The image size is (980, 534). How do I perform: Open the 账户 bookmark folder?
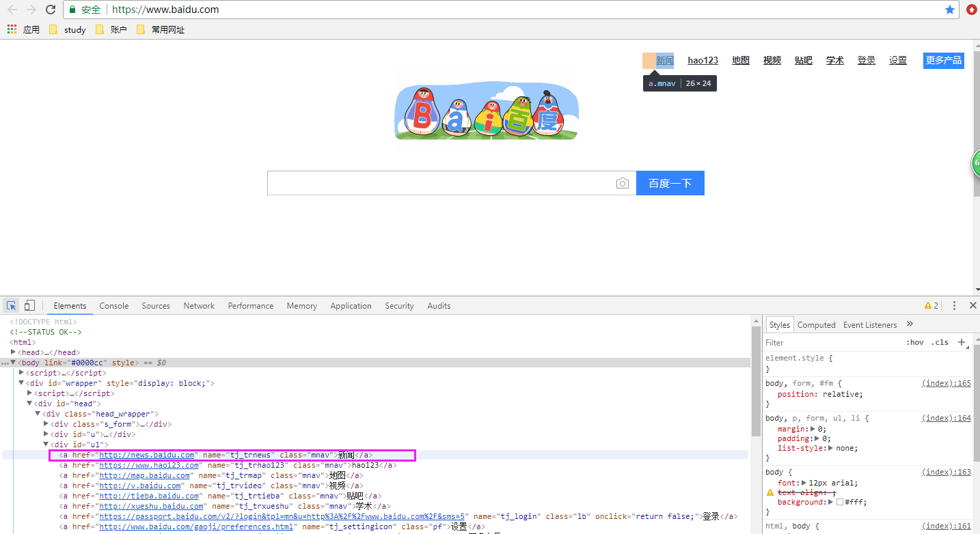tap(111, 29)
